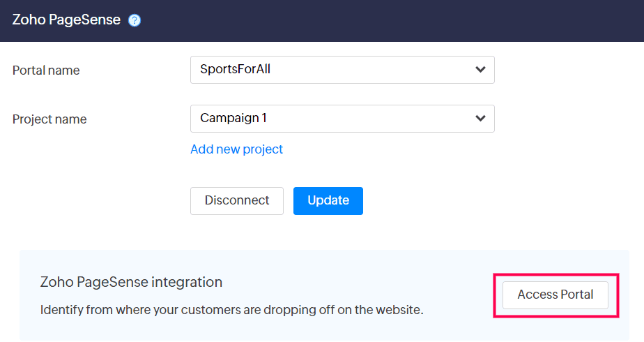This screenshot has height=342, width=644.
Task: Click the Zoho PageSense integration heading
Action: [131, 282]
